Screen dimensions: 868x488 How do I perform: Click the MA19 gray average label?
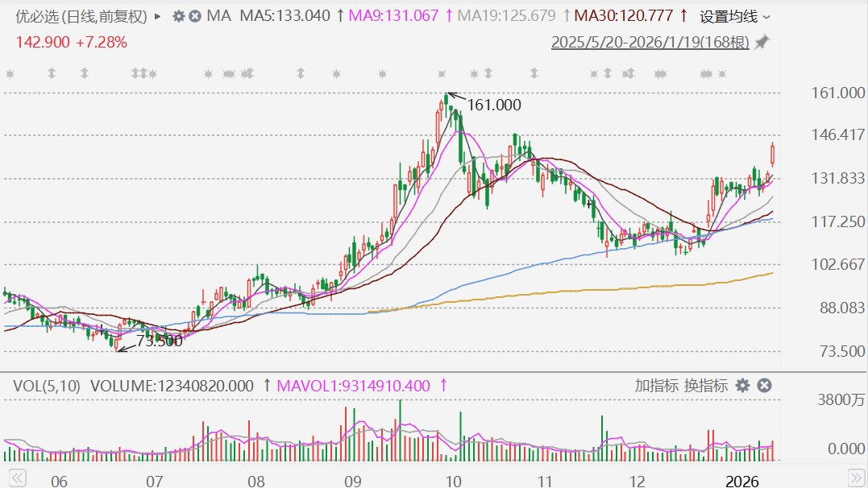click(x=506, y=15)
